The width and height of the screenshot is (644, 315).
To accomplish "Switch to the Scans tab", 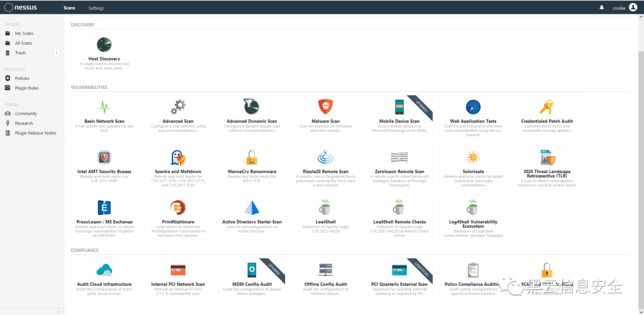I will tap(69, 8).
